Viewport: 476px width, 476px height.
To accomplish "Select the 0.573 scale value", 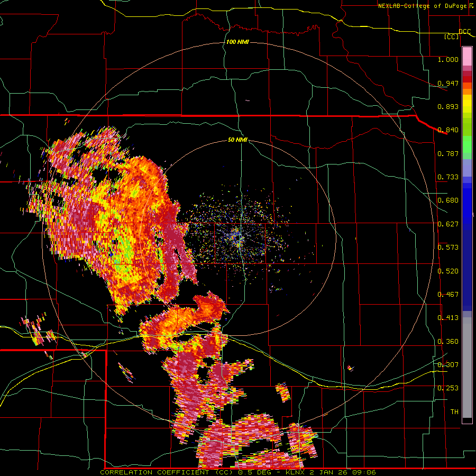I will tap(448, 248).
